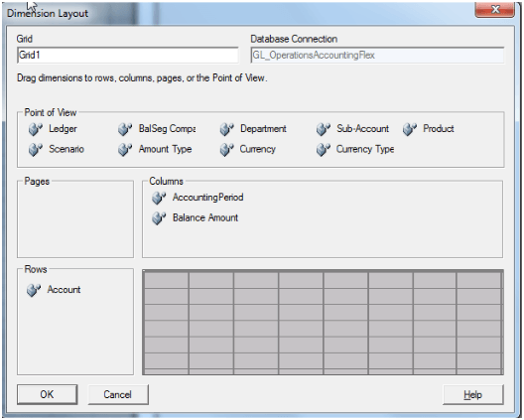Screen dimensions: 524x420
Task: Select the Ledger label in Point of View
Action: tap(63, 129)
